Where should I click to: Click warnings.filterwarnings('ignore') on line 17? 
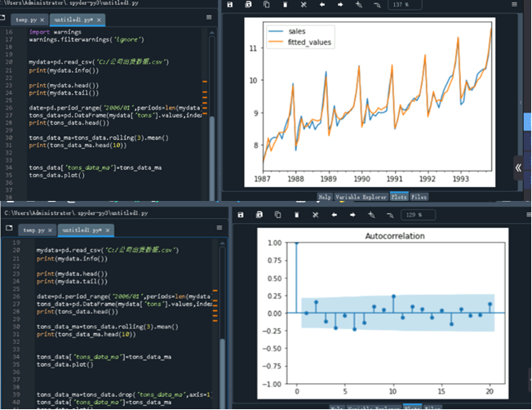tap(86, 39)
